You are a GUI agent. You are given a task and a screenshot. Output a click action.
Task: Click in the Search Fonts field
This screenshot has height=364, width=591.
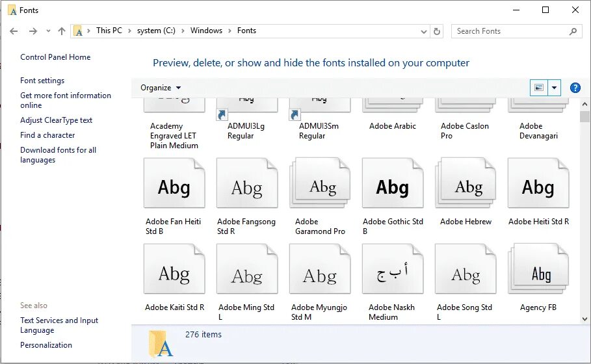[x=516, y=31]
